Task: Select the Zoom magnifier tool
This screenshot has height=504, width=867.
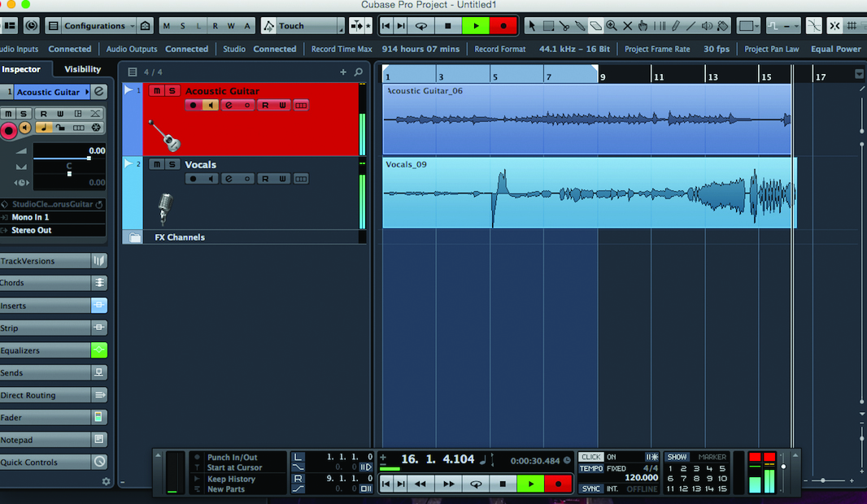Action: [611, 25]
